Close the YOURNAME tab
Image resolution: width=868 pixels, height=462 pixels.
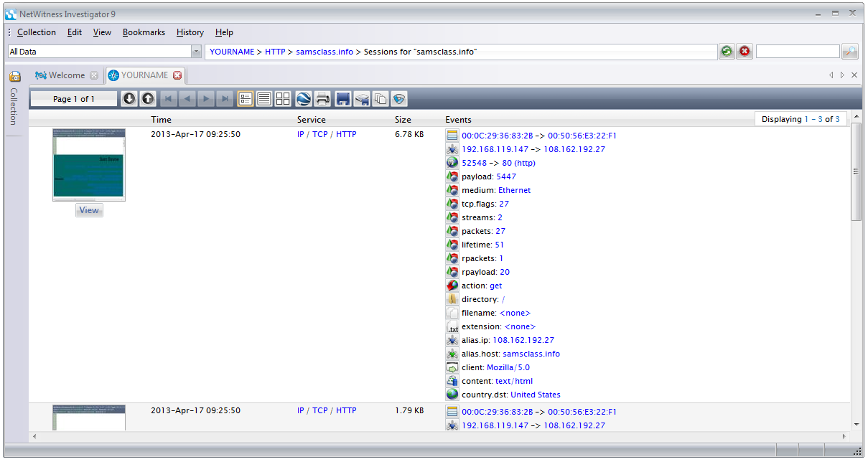[177, 75]
